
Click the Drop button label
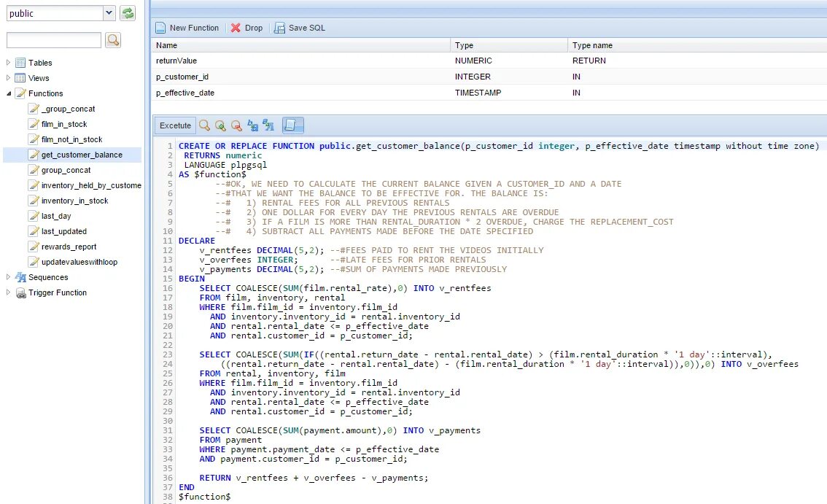[254, 28]
